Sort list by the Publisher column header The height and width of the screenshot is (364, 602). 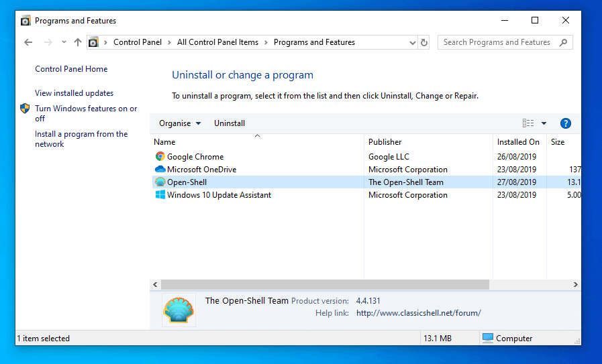(x=385, y=142)
